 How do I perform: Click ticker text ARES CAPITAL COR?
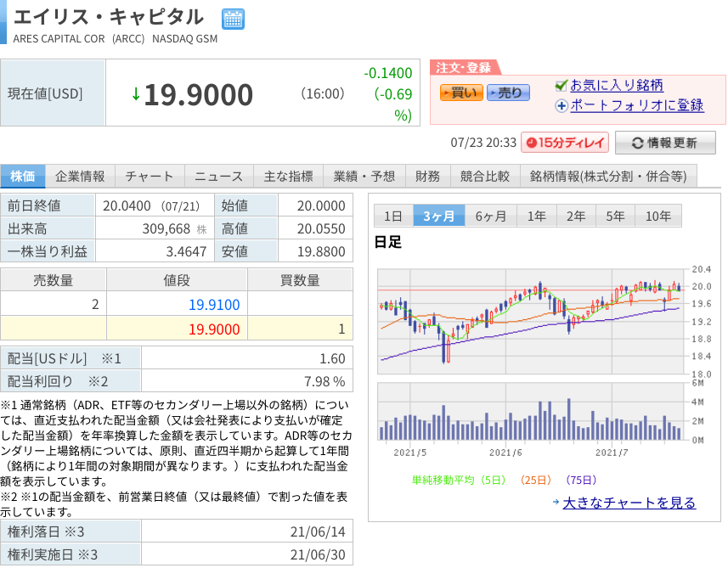click(59, 38)
